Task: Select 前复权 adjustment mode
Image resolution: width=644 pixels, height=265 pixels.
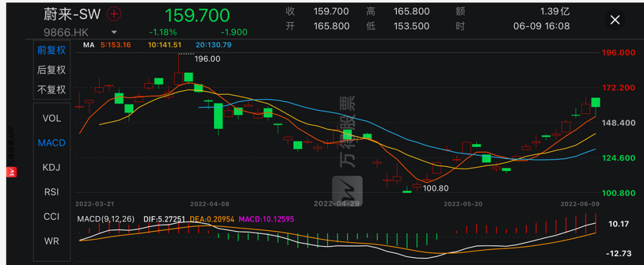Action: pos(51,50)
